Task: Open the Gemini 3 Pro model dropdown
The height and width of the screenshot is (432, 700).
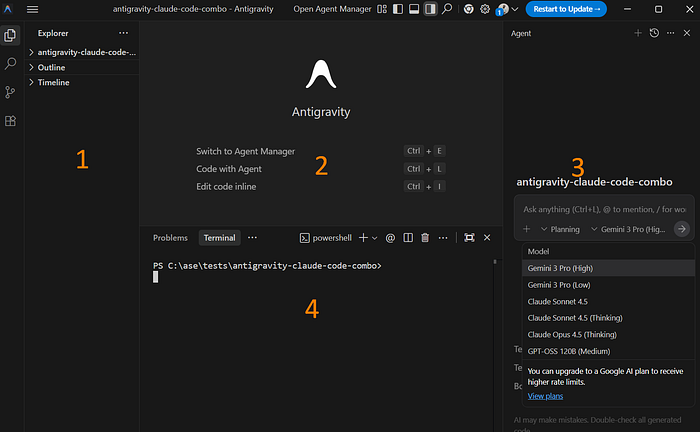Action: click(628, 229)
